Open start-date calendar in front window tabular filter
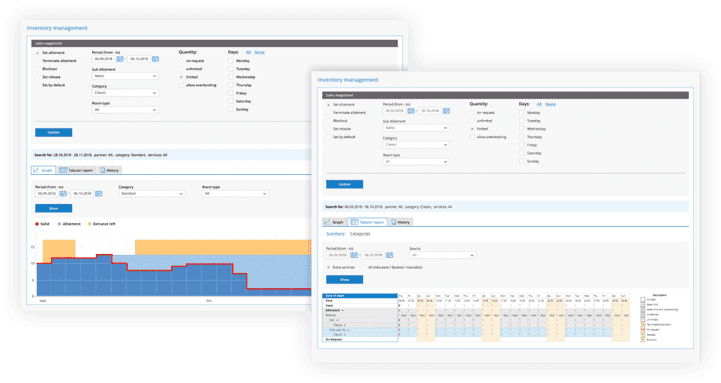721x383 pixels. coord(354,255)
